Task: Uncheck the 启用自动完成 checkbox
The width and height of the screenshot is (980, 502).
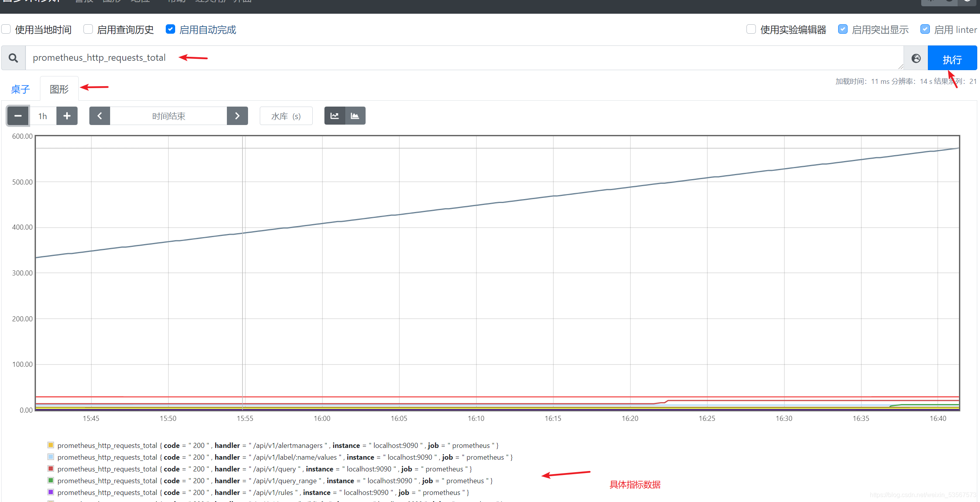Action: pos(170,29)
